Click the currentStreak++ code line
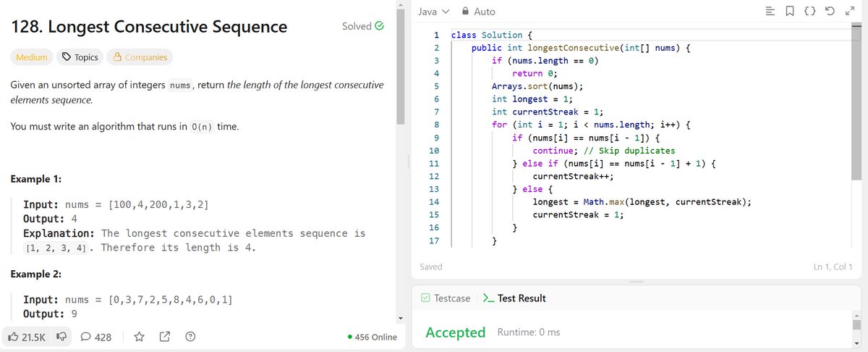 [x=574, y=176]
